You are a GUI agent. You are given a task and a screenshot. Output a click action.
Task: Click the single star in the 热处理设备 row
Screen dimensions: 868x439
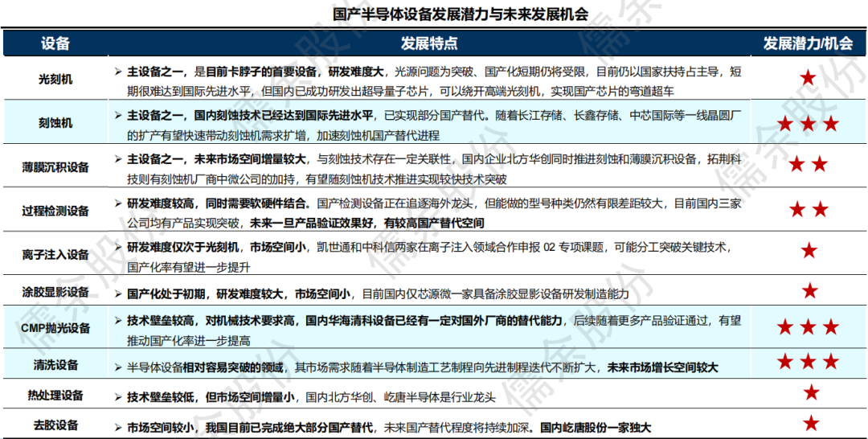811,392
